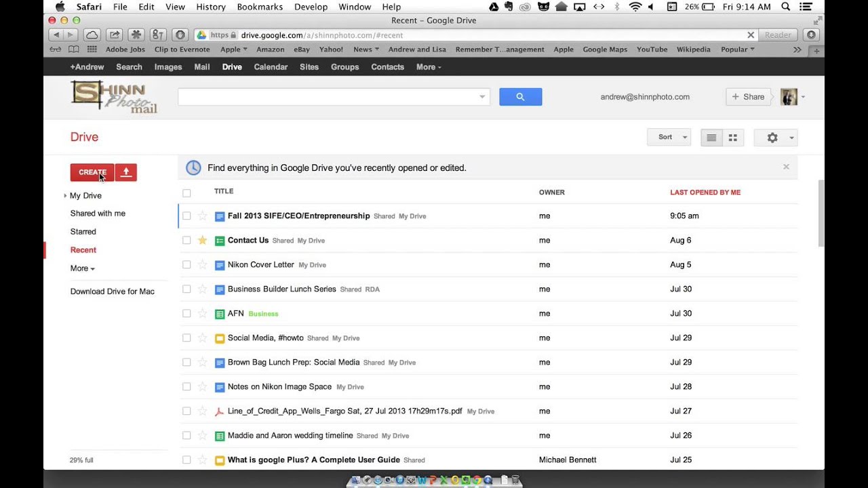Open the settings gear icon
868x488 pixels.
pyautogui.click(x=772, y=138)
